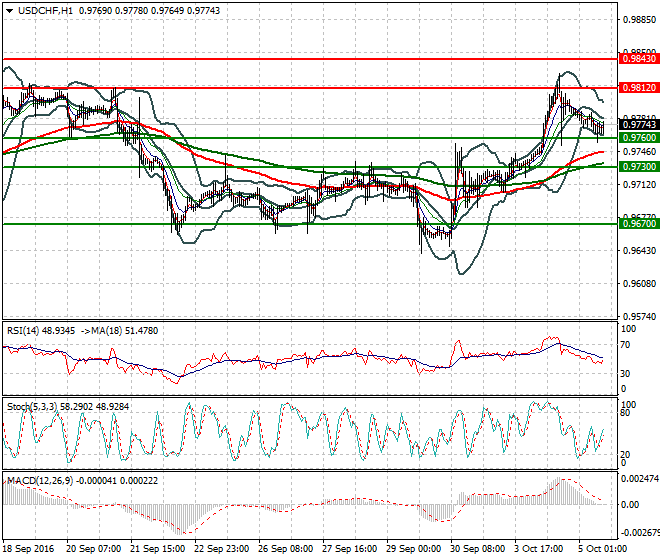Click the Stochastic 20 level scale value
Image resolution: width=660 pixels, height=560 pixels.
[625, 455]
